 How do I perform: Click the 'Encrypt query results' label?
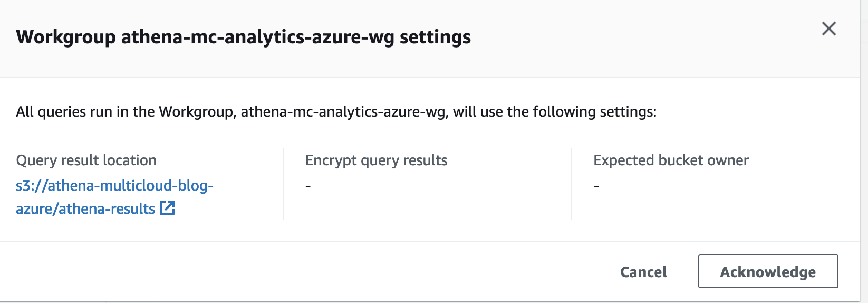coord(376,160)
